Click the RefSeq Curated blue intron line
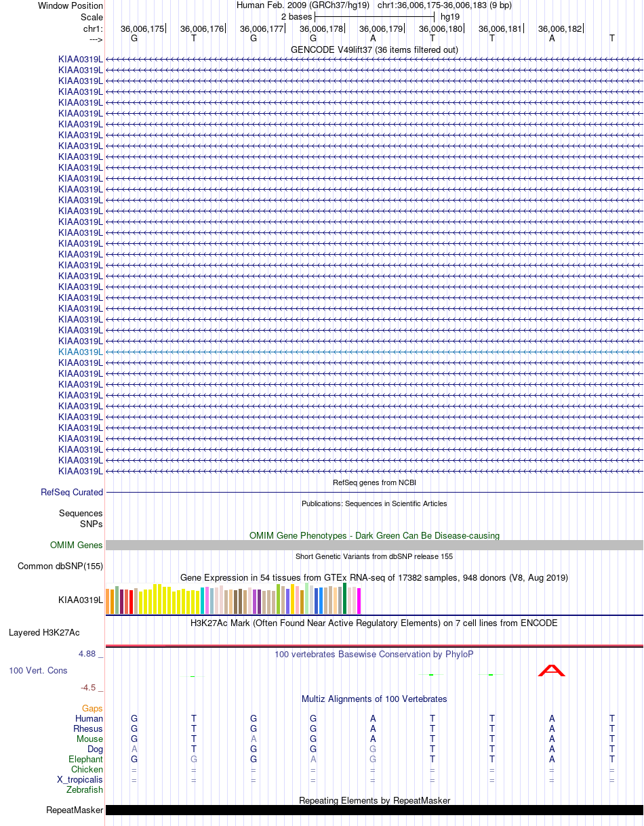This screenshot has height=826, width=644. pyautogui.click(x=374, y=493)
